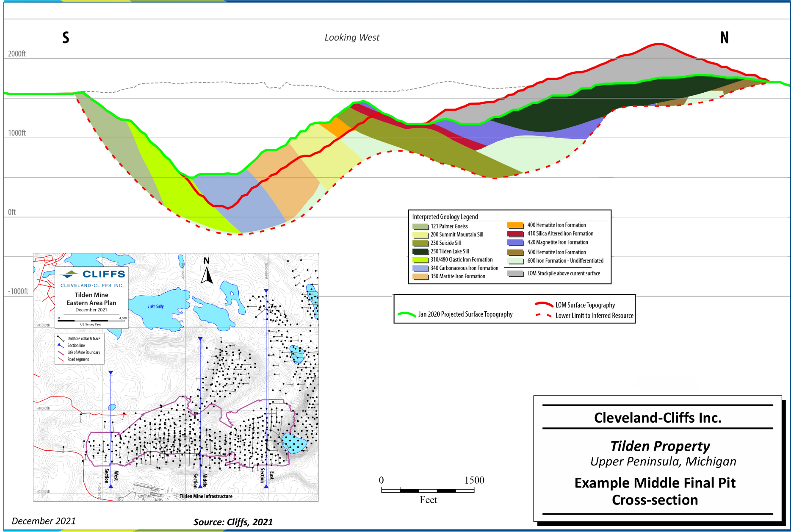Click the plan map 4,000 ft scale bar
Viewport: 791px width, 532px height.
coord(92,321)
